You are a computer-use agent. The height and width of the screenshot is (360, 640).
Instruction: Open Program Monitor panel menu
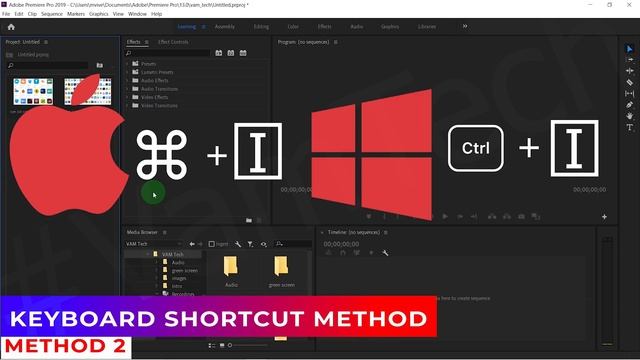[x=336, y=42]
